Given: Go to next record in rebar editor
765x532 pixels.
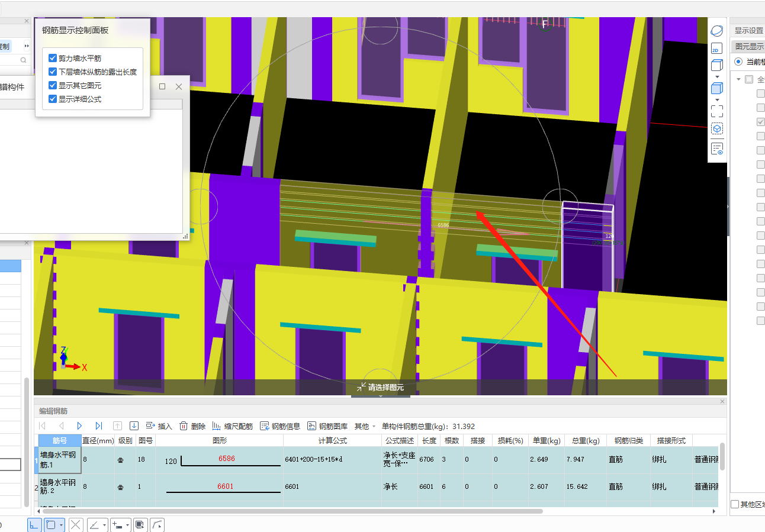Looking at the screenshot, I should [79, 426].
